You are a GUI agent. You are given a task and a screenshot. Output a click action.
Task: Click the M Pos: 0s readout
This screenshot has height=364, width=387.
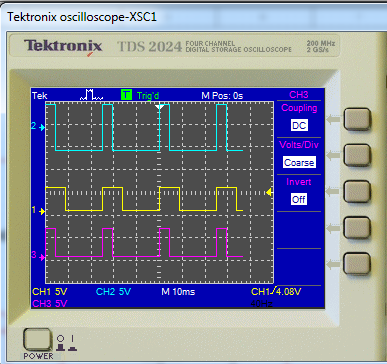(222, 96)
